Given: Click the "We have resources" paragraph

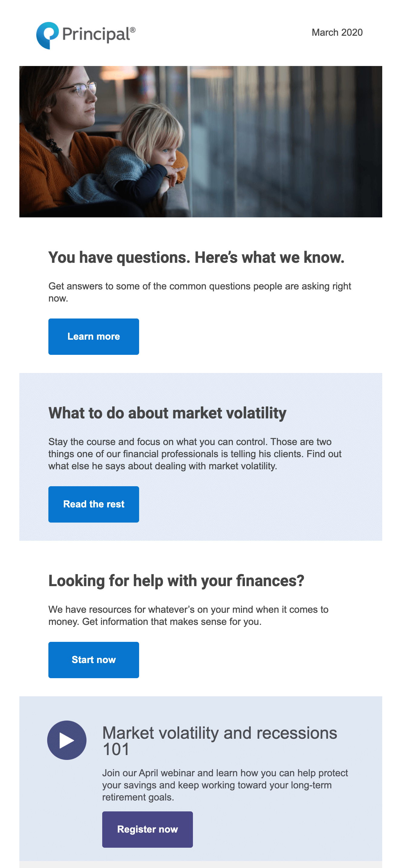Looking at the screenshot, I should click(x=188, y=615).
